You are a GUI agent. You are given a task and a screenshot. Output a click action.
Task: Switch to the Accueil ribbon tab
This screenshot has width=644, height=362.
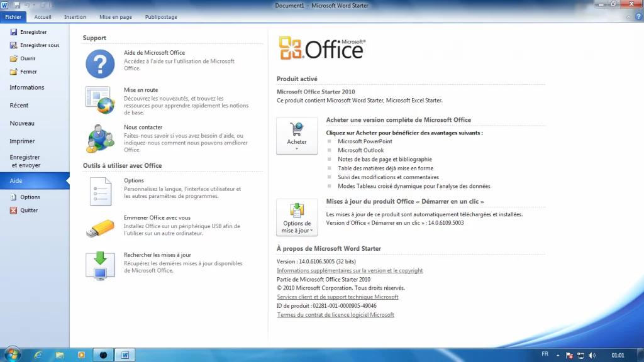[43, 17]
